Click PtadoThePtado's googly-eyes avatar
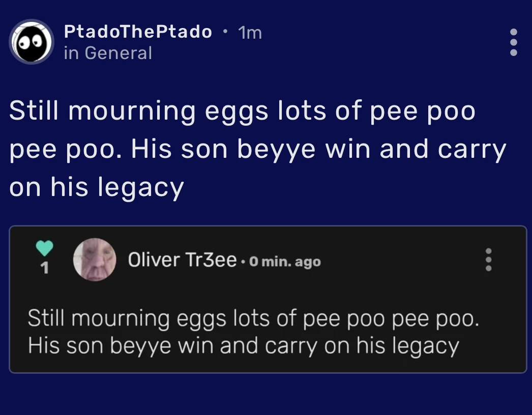532x415 pixels. (x=32, y=42)
